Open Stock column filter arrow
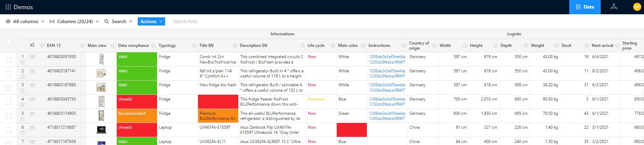Screen dimensions: 644x145 coord(587,46)
